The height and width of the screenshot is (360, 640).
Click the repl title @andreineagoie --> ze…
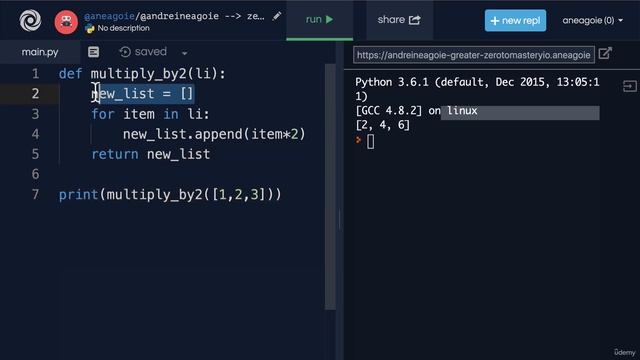(x=202, y=16)
